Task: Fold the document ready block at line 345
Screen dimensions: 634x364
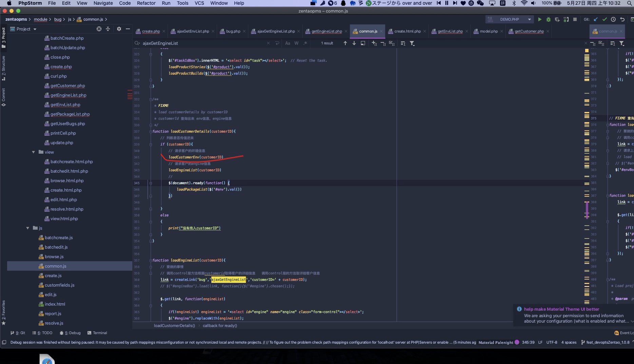Action: [151, 183]
